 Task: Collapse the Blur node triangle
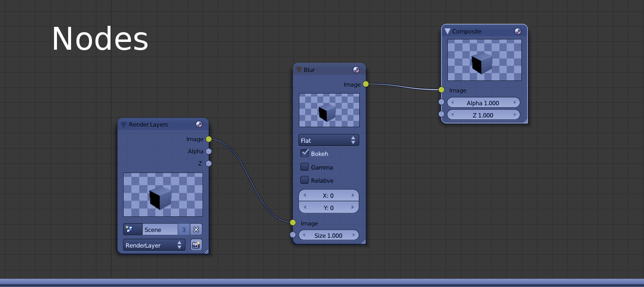299,70
